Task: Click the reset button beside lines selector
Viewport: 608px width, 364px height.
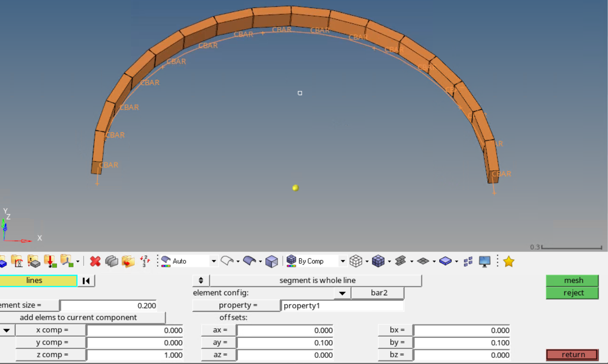Action: (86, 281)
